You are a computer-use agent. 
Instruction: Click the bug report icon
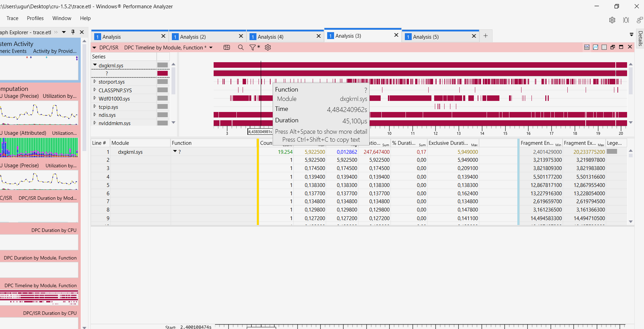click(x=626, y=20)
